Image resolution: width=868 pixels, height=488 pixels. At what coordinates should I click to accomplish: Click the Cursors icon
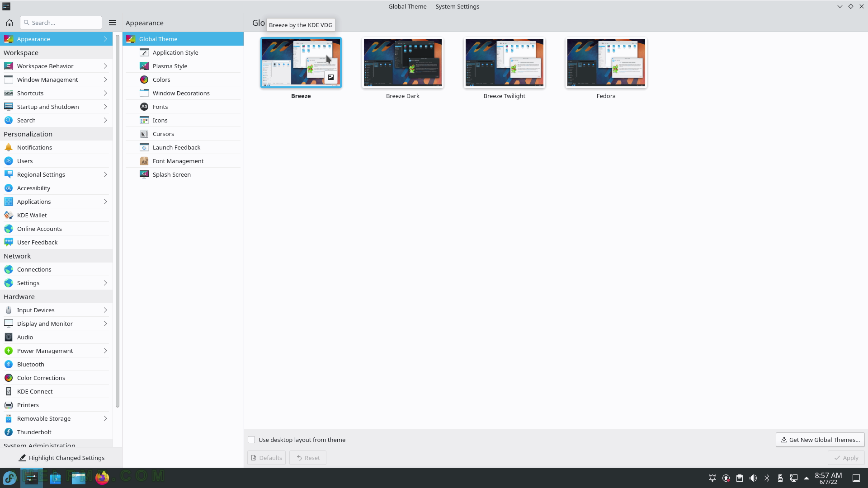[144, 134]
